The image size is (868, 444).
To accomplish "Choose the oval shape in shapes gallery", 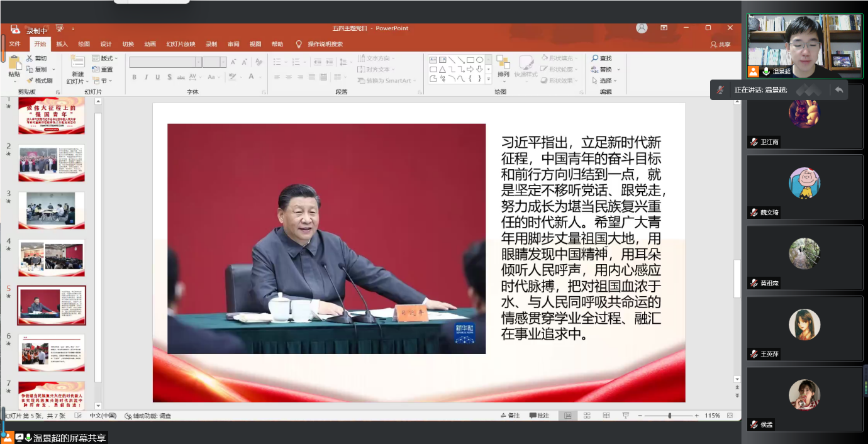I will (x=479, y=60).
